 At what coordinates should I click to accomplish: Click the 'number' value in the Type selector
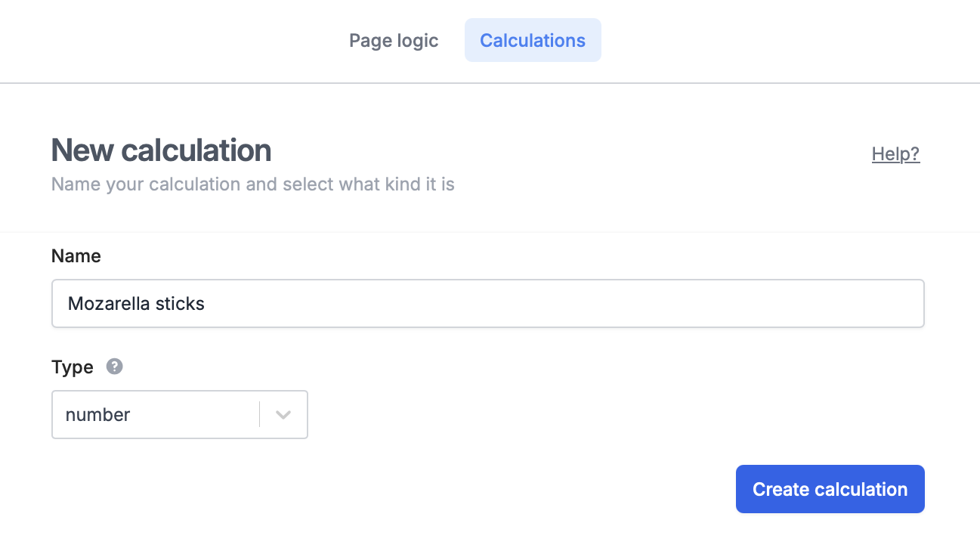pos(98,414)
